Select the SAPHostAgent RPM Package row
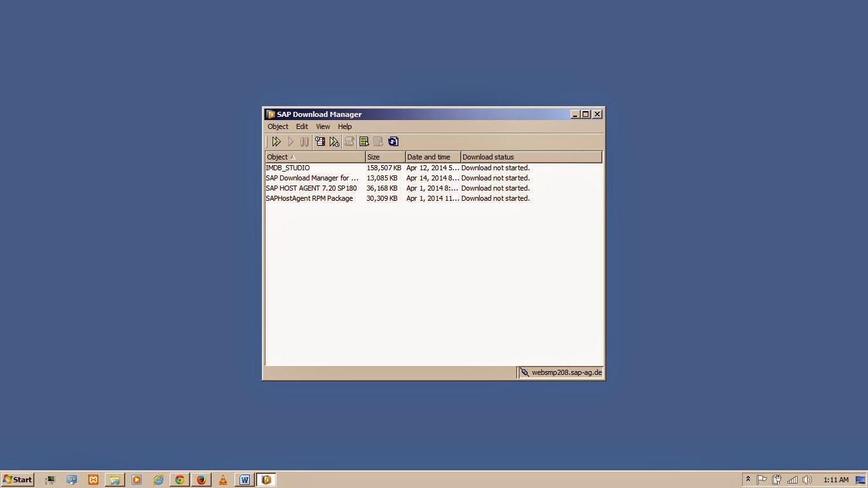 pyautogui.click(x=433, y=198)
